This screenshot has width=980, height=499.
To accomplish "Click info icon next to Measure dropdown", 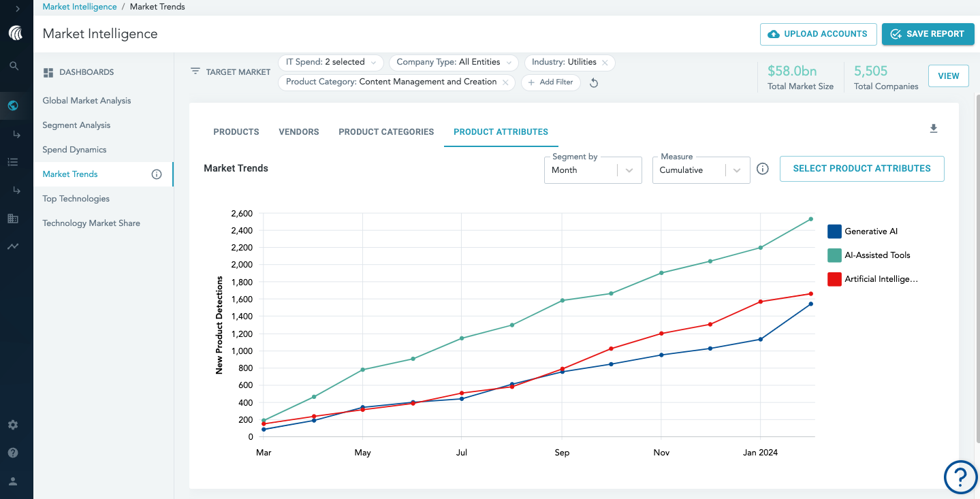I will tap(763, 169).
